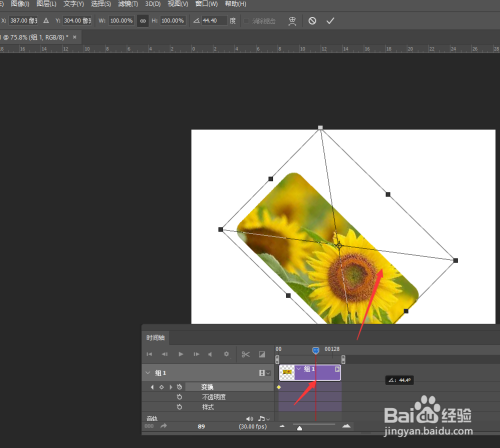Open the 视图(V) menu
500x448 pixels.
[x=178, y=4]
